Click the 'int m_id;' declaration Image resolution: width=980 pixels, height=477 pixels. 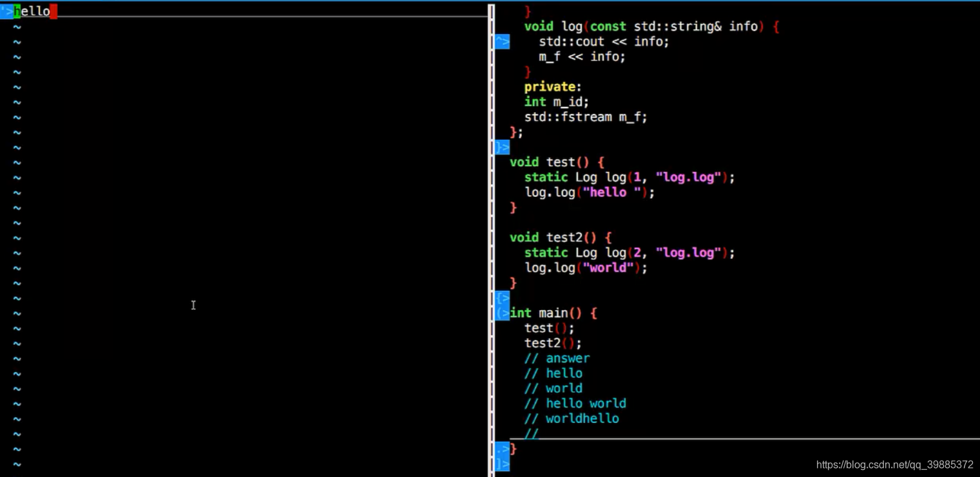click(x=556, y=102)
